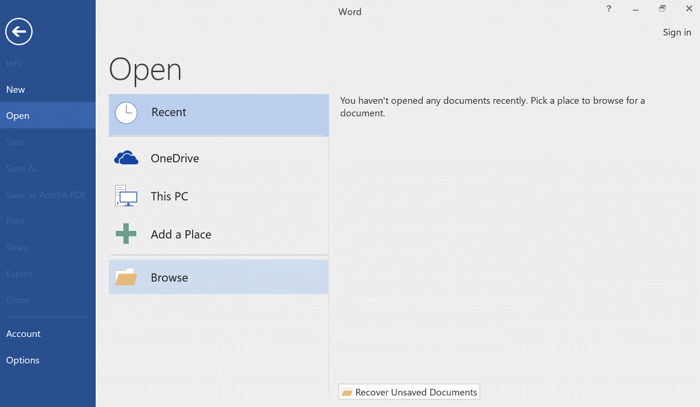Click the Browse folder icon
Image resolution: width=700 pixels, height=407 pixels.
click(126, 277)
